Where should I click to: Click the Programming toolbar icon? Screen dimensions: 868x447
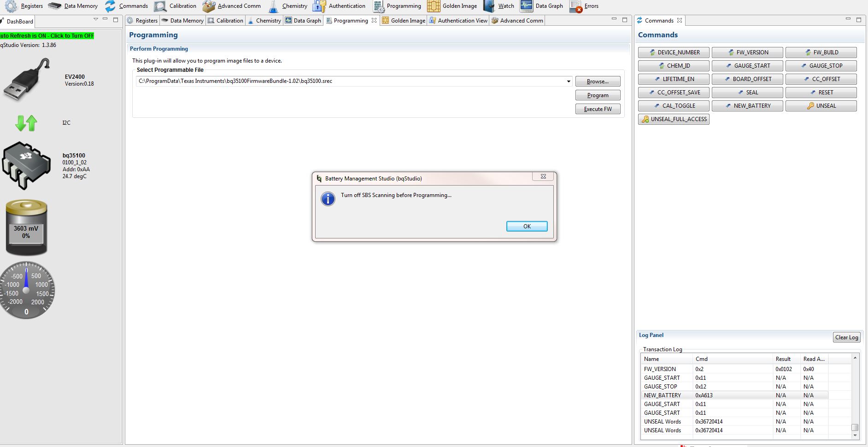tap(378, 6)
